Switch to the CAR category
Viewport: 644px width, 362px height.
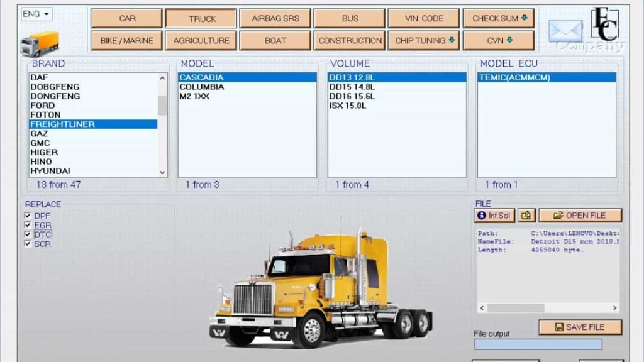tap(126, 18)
